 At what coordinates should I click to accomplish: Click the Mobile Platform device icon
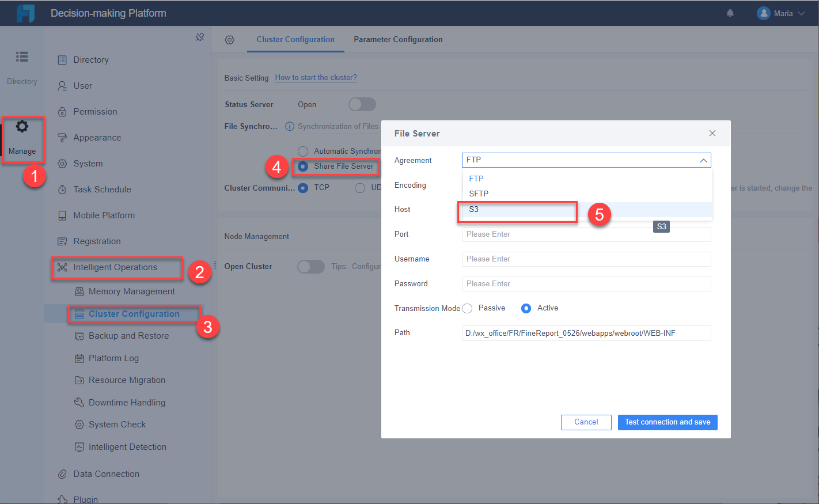[62, 215]
